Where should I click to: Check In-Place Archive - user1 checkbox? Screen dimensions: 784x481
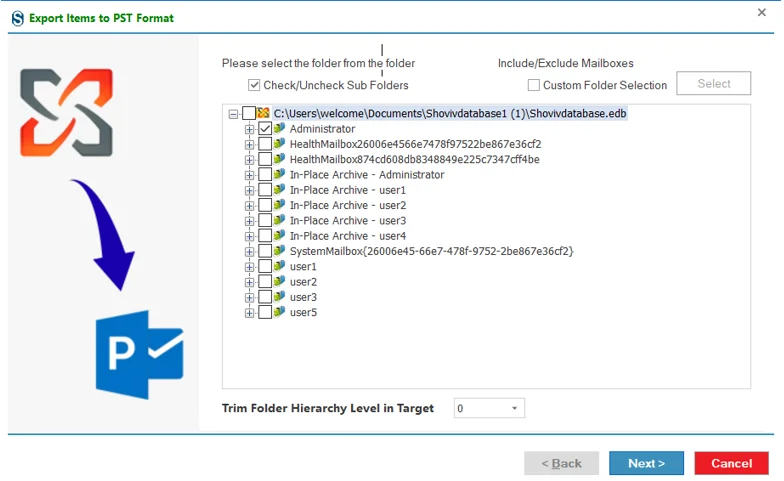coord(265,190)
